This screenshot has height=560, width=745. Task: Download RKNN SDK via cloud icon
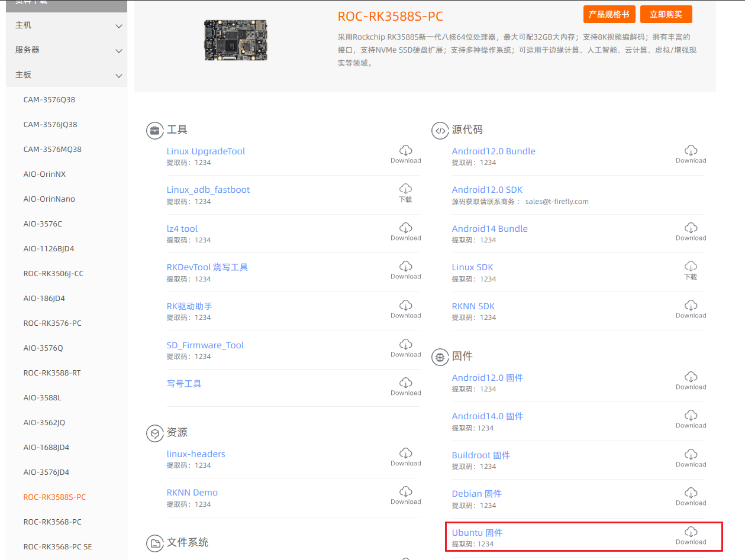click(x=691, y=305)
